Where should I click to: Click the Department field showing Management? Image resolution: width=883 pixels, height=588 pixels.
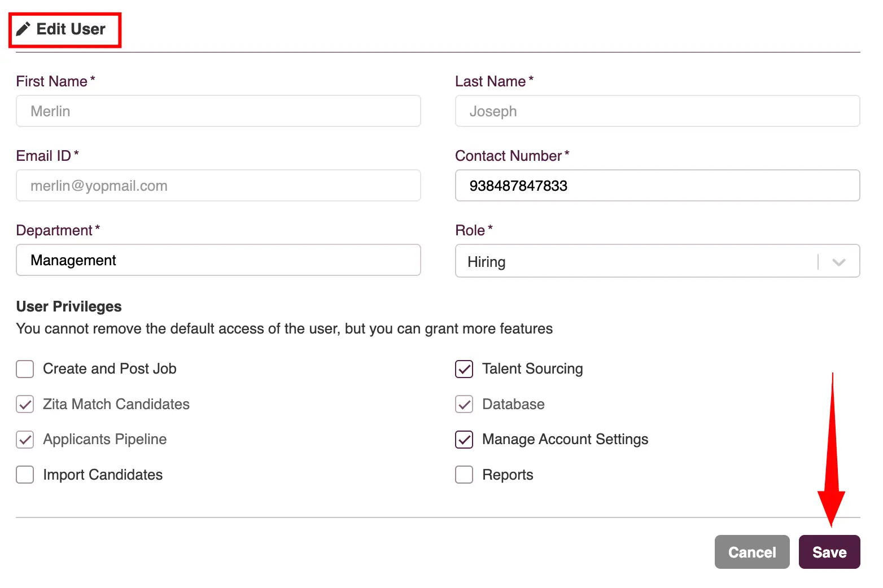tap(218, 260)
